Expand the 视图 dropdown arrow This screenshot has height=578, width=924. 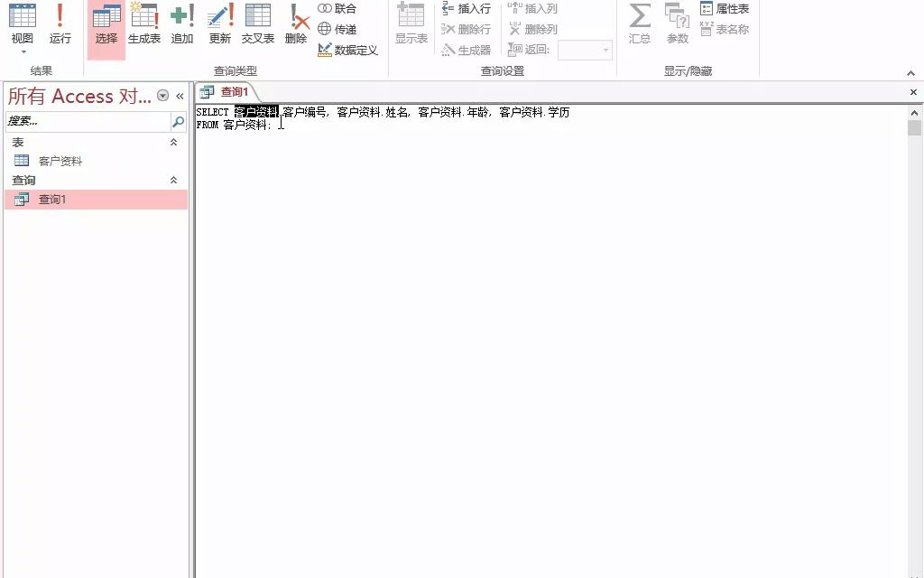[23, 52]
